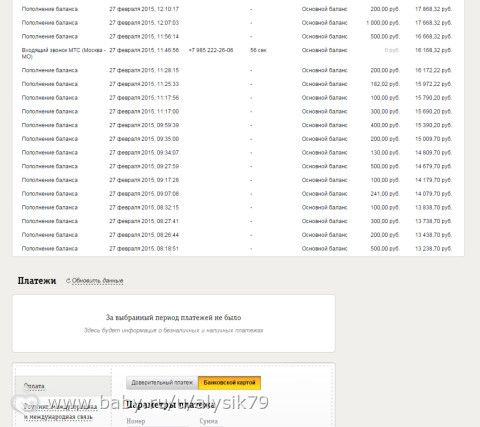The width and height of the screenshot is (480, 427).
Task: Click the 241,00 руб. amount cell
Action: [x=385, y=194]
